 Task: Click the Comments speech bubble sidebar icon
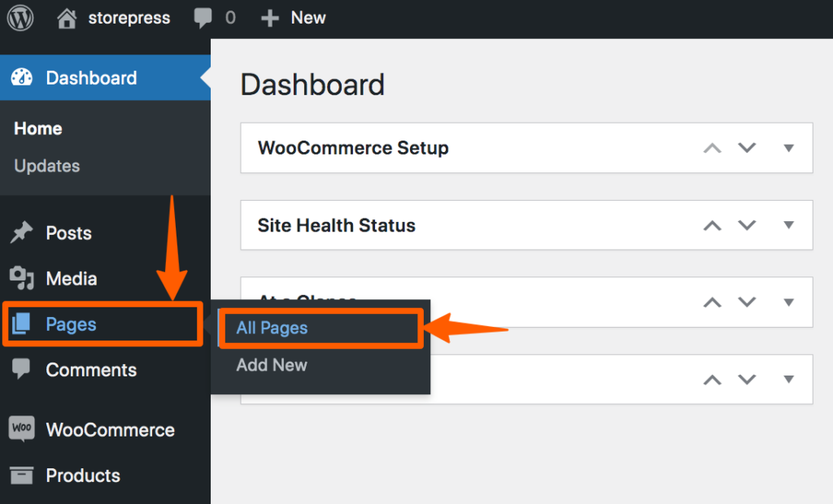coord(21,369)
